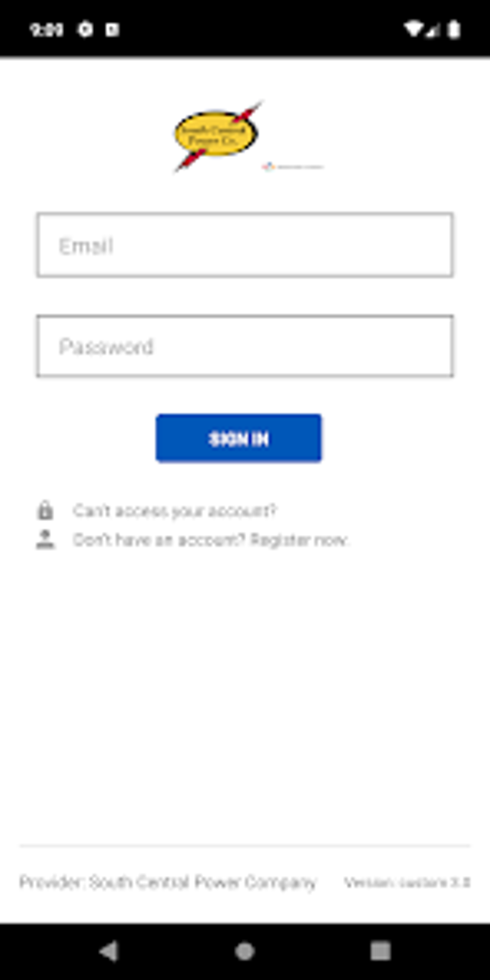Tap the cellular signal indicator in status bar
490x980 pixels.
click(x=433, y=30)
